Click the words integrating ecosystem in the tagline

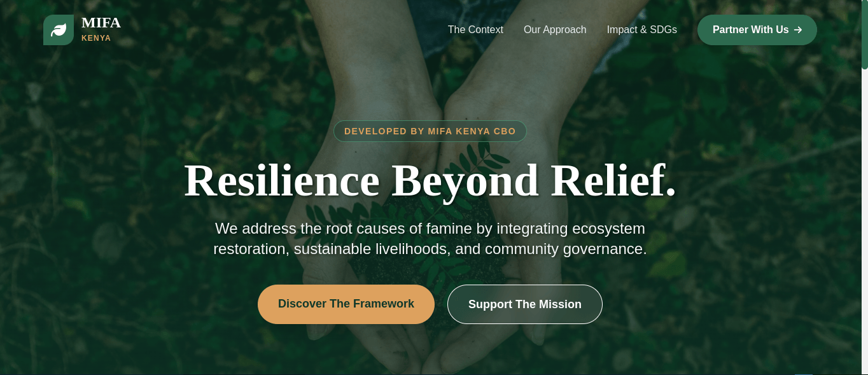(571, 229)
